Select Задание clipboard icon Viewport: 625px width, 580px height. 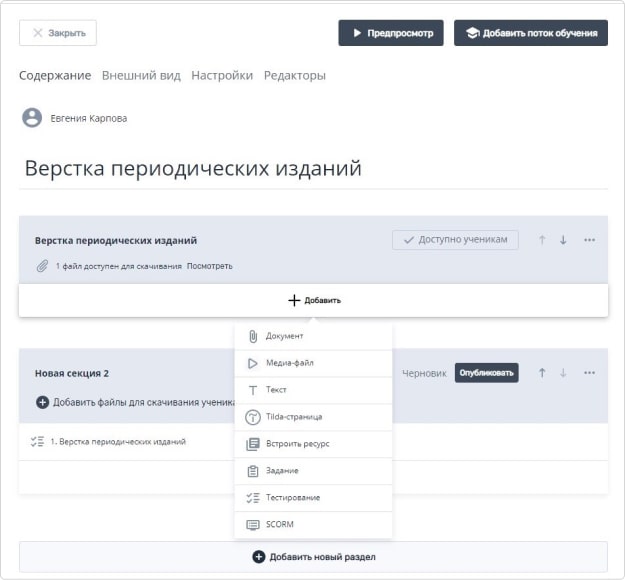tap(253, 471)
